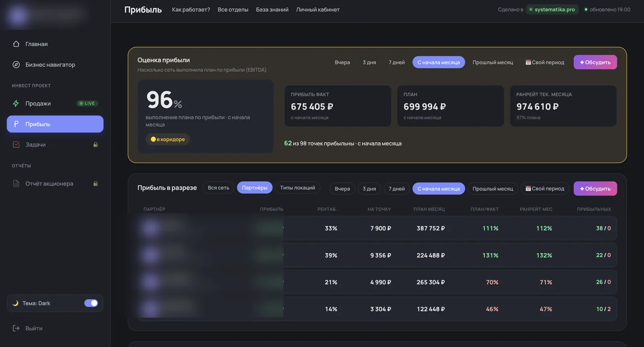The image size is (644, 347).
Task: Click the document icon for Отчёт акционера
Action: point(16,183)
